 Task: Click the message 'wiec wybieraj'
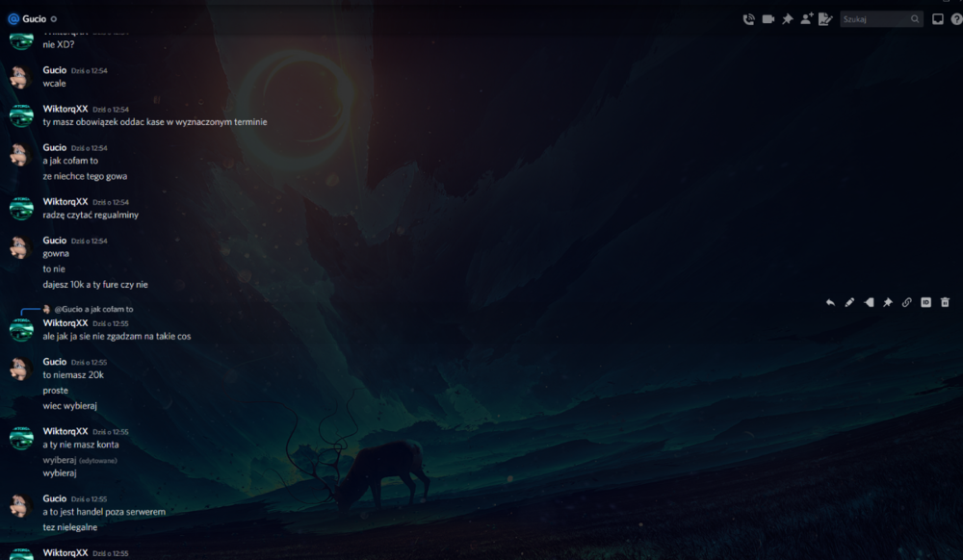coord(70,405)
